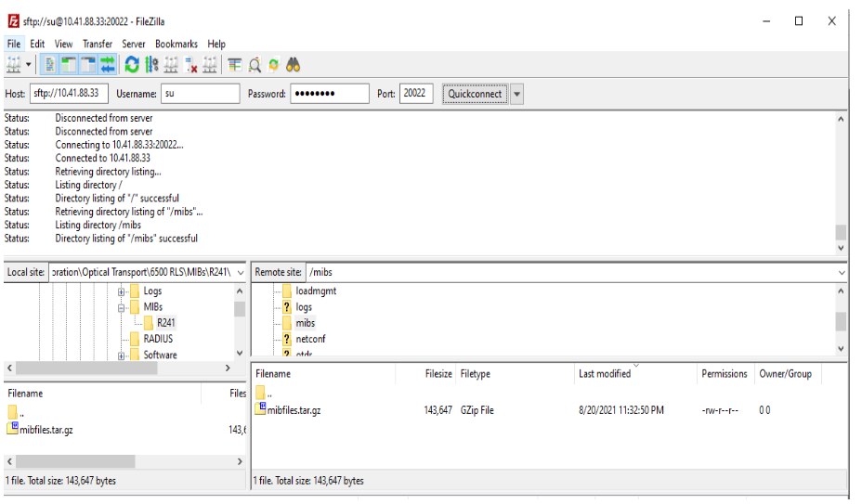The image size is (862, 504).
Task: Toggle synchronized browsing
Action: 273,65
